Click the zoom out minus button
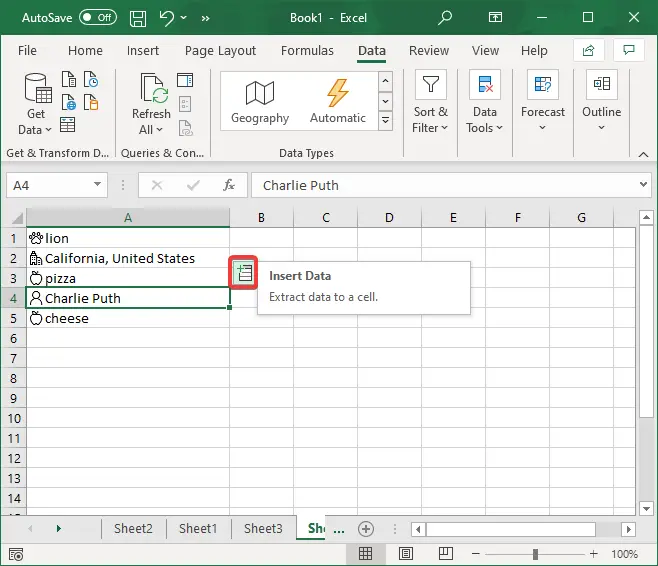The image size is (658, 566). [x=475, y=554]
